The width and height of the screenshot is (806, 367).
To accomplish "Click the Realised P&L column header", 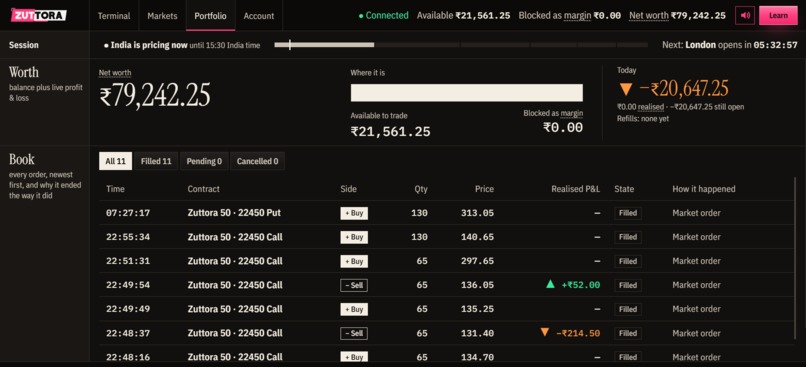I will (576, 189).
